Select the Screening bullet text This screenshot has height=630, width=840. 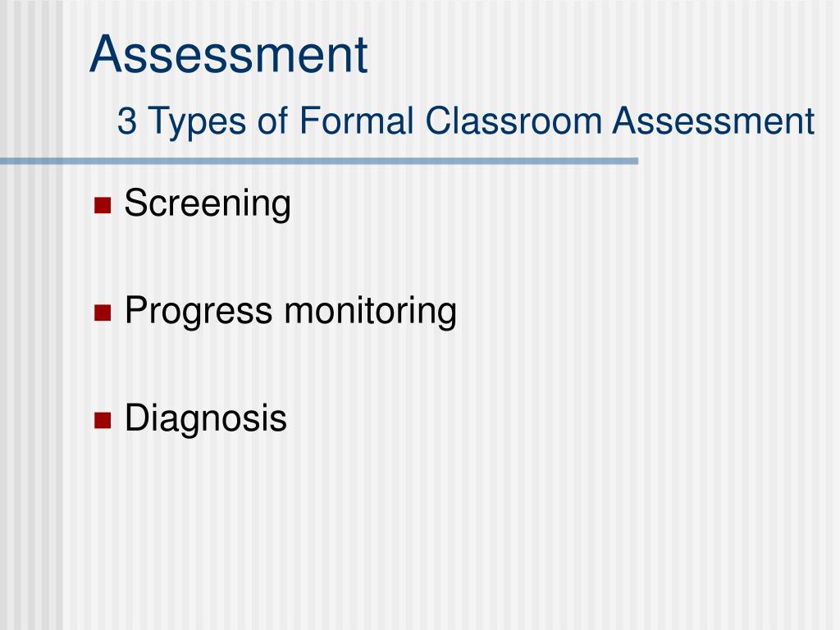tap(208, 204)
